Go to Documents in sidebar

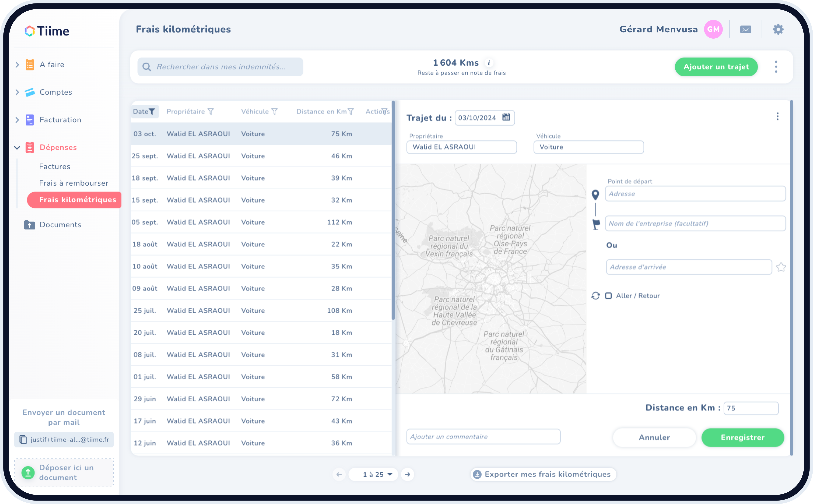click(x=60, y=225)
